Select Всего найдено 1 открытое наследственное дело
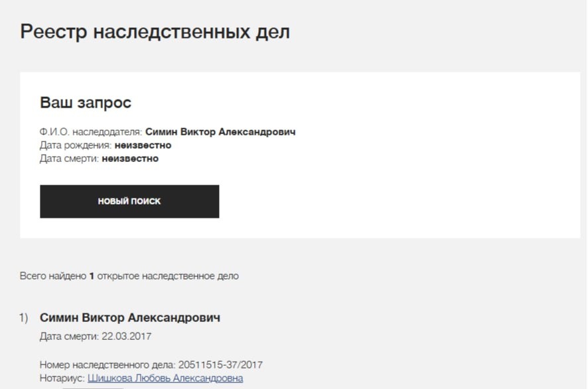Image resolution: width=588 pixels, height=389 pixels. [129, 276]
